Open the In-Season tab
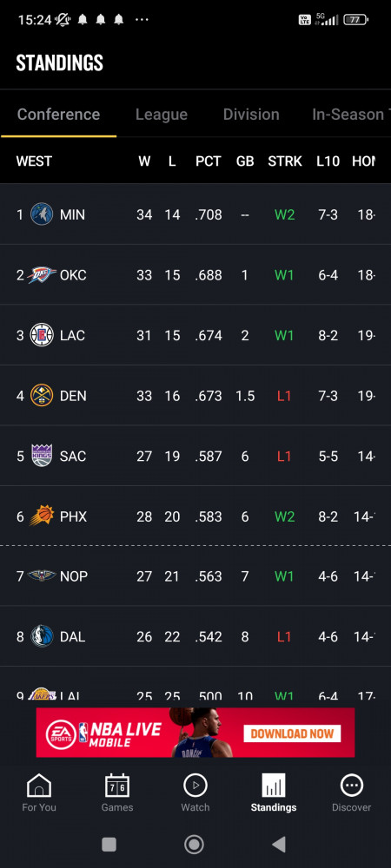The height and width of the screenshot is (868, 391). pos(351,115)
